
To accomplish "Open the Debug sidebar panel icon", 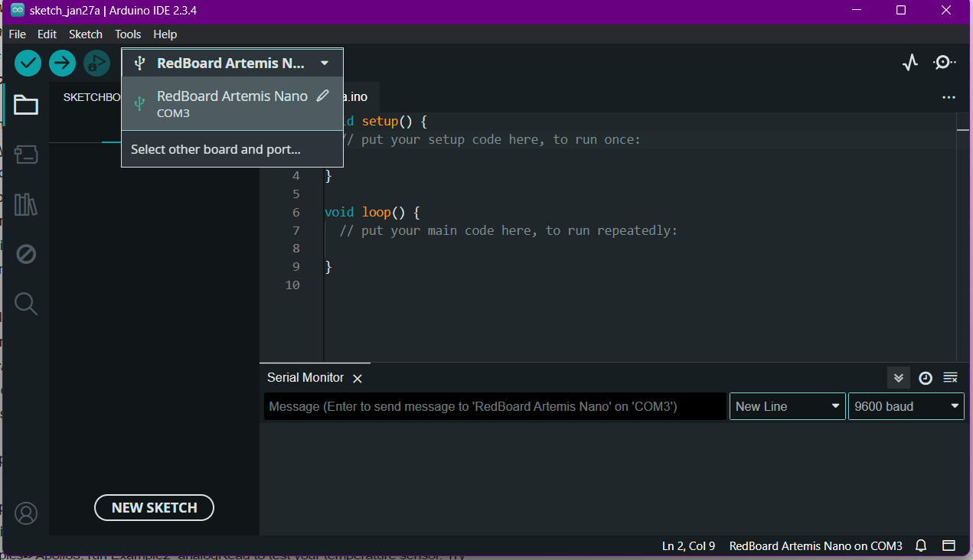I will point(26,254).
